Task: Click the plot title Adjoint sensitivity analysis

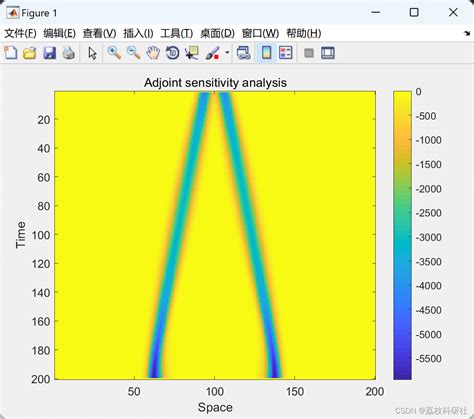Action: click(x=215, y=83)
